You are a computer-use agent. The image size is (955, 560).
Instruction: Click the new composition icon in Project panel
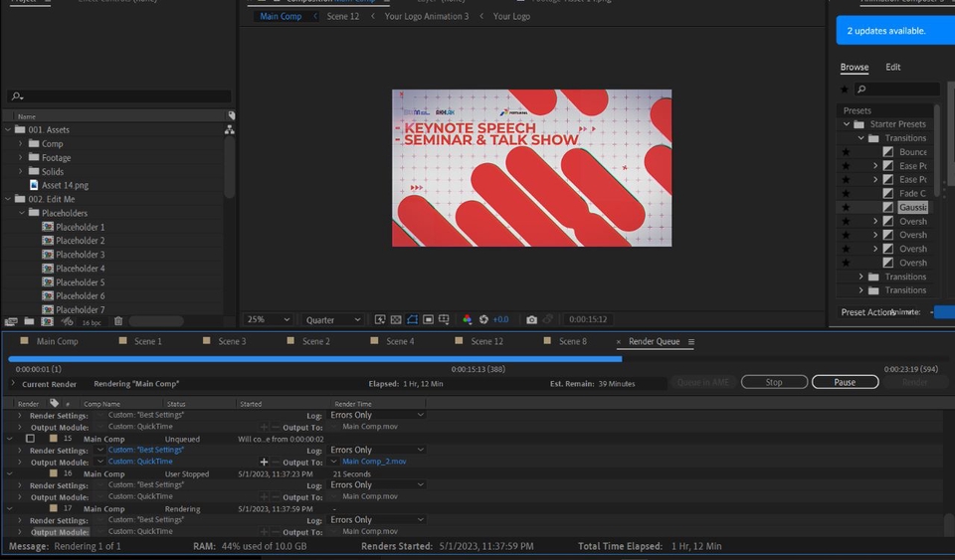(47, 321)
